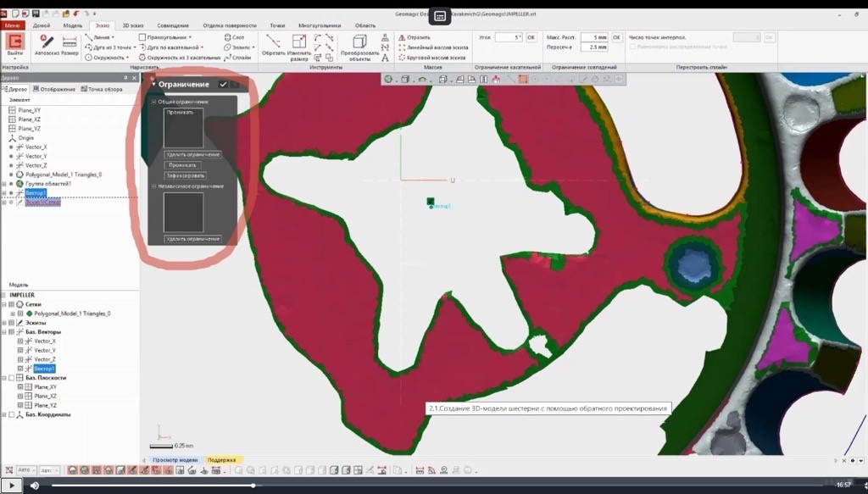The height and width of the screenshot is (494, 868).
Task: Click the Угол angle input field
Action: pos(509,37)
